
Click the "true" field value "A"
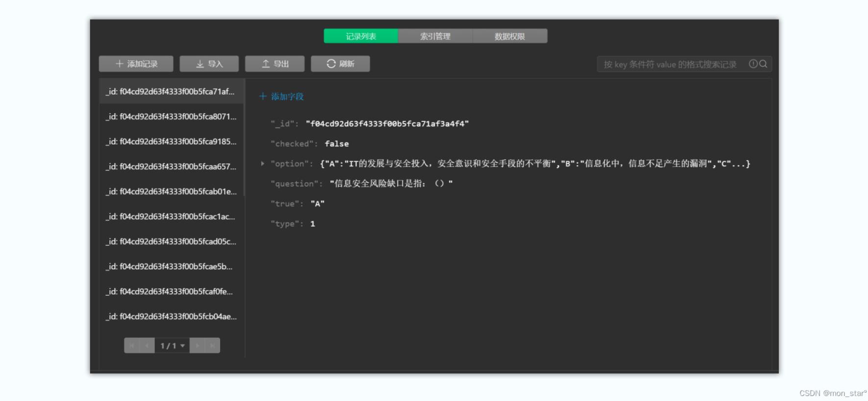coord(317,204)
